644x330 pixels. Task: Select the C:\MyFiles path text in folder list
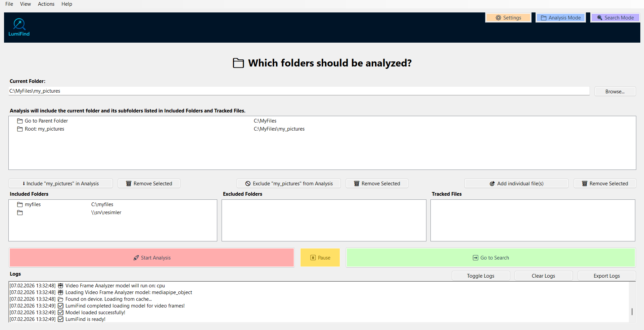[265, 121]
